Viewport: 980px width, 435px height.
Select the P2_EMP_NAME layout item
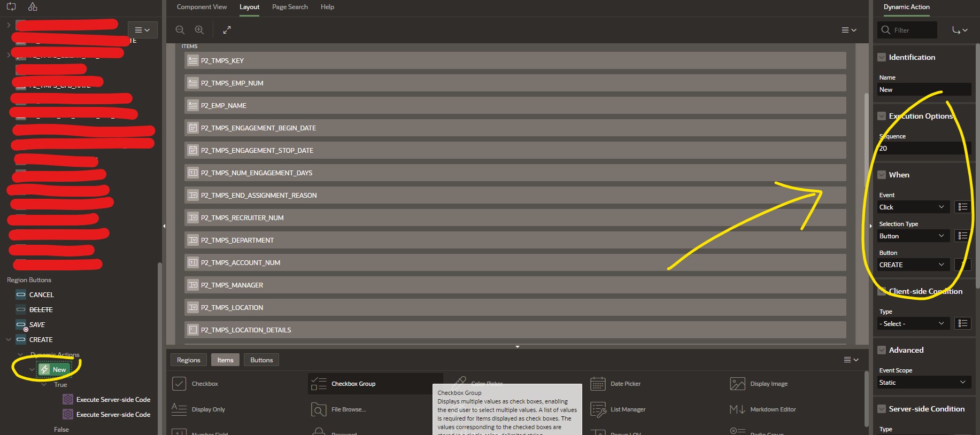point(515,105)
